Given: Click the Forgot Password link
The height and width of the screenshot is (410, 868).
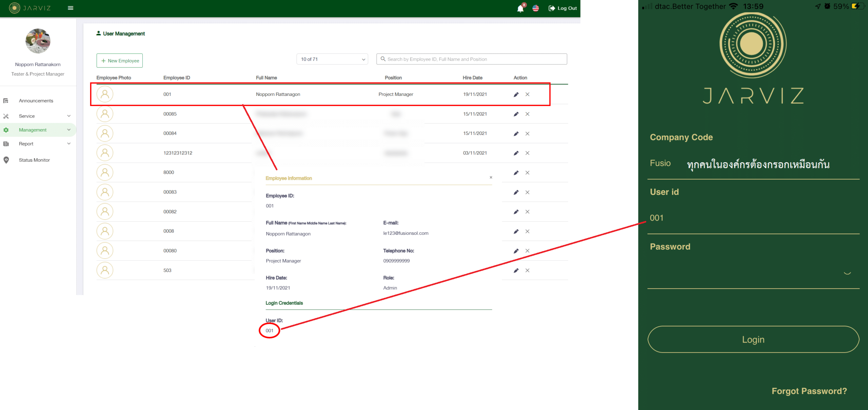Looking at the screenshot, I should pyautogui.click(x=809, y=391).
